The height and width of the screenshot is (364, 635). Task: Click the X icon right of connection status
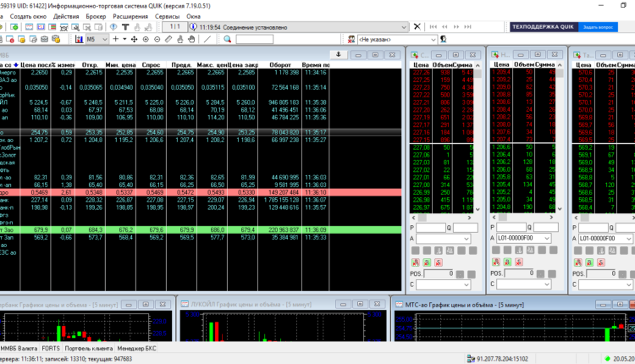(x=417, y=27)
